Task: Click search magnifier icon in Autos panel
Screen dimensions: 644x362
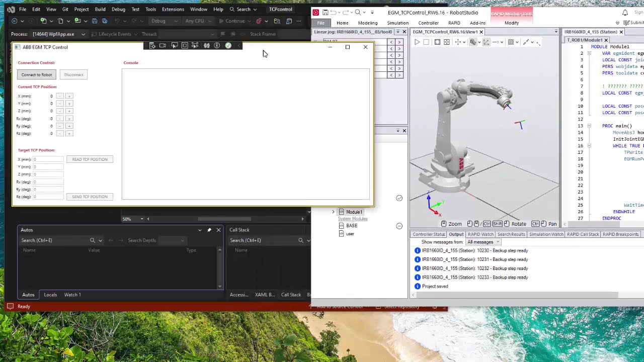Action: point(92,240)
